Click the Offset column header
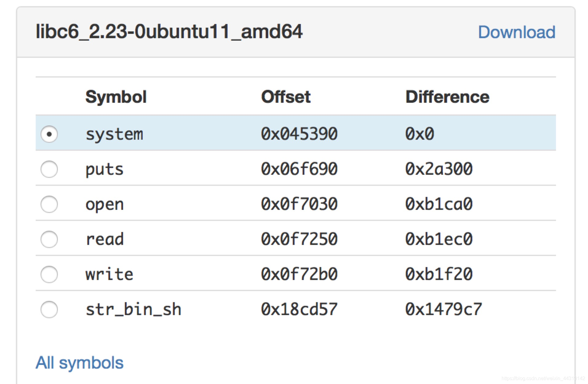Image resolution: width=588 pixels, height=384 pixels. [286, 97]
